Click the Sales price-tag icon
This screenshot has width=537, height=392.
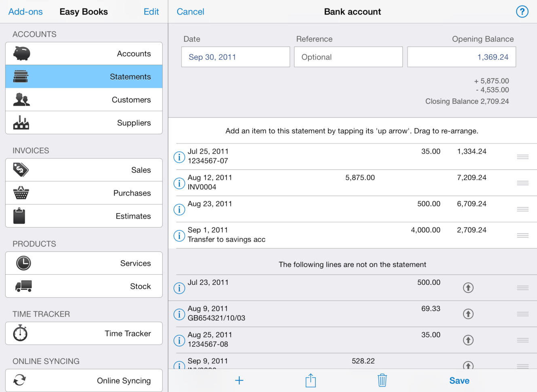[21, 170]
